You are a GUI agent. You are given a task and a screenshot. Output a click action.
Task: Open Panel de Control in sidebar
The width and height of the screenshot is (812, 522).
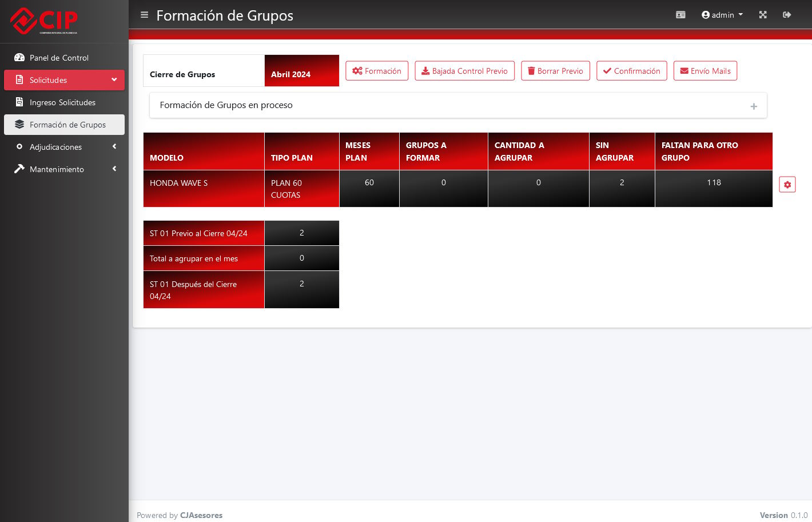tap(59, 58)
